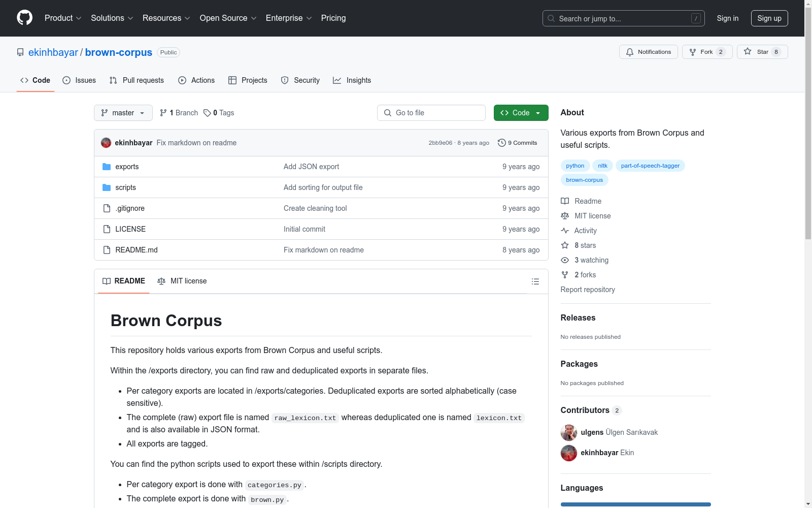Screen dimensions: 812x508
Task: Click the Readme book icon in About
Action: [565, 201]
